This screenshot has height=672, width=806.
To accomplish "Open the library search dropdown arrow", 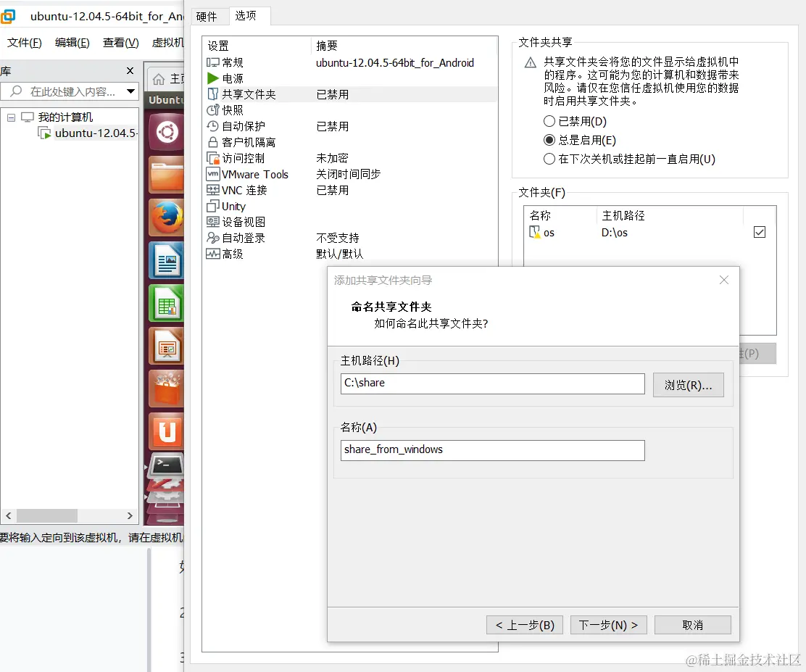I will [x=131, y=91].
